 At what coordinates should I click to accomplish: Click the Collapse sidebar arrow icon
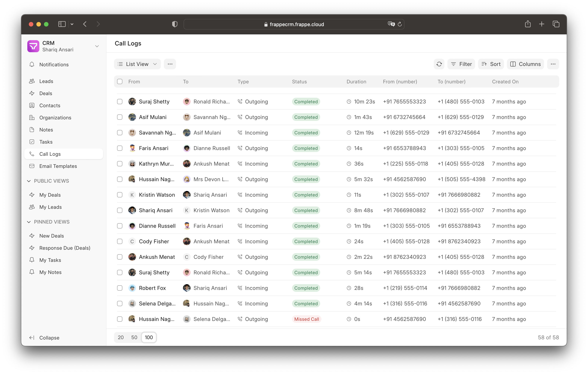pos(32,338)
